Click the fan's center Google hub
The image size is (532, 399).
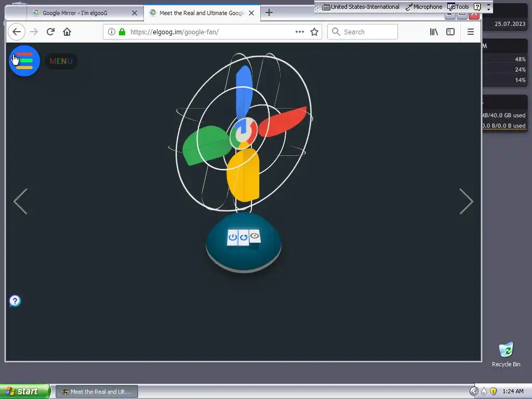pyautogui.click(x=244, y=132)
